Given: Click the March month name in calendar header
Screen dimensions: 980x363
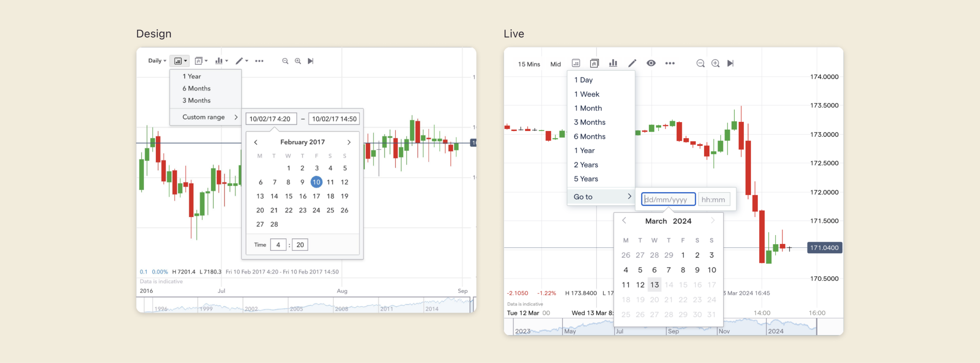Looking at the screenshot, I should point(656,221).
